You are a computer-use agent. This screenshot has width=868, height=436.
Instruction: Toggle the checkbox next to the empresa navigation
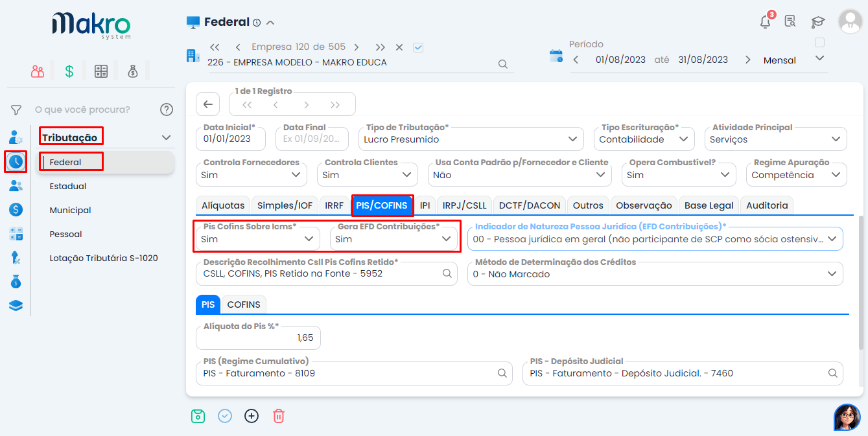click(418, 47)
